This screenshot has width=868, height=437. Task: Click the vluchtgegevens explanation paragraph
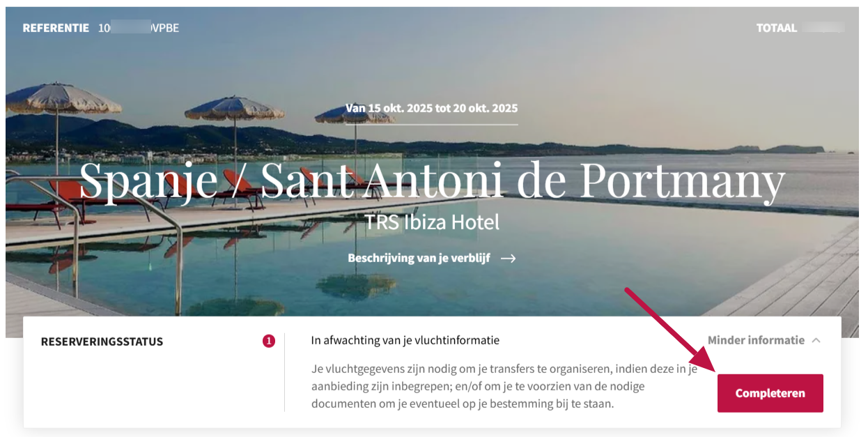pos(504,387)
